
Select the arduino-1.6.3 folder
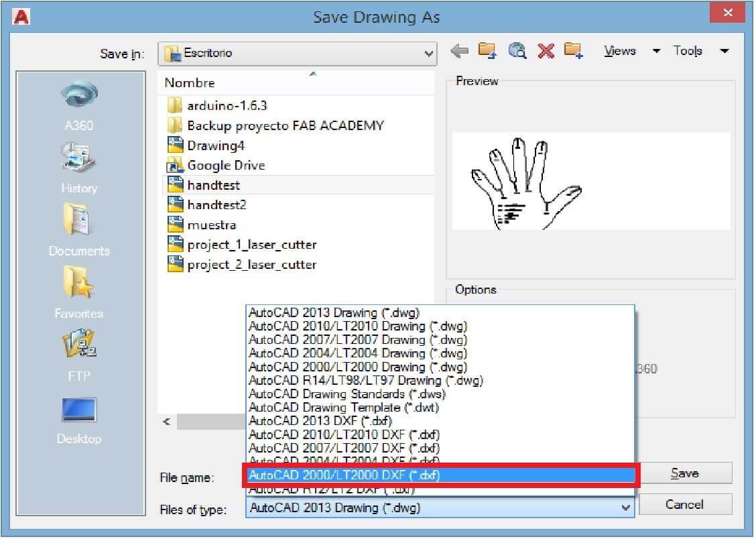pyautogui.click(x=216, y=105)
